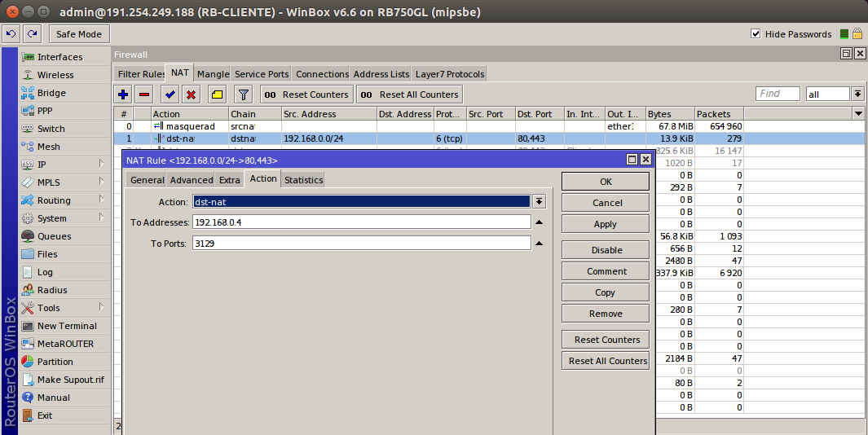The width and height of the screenshot is (868, 435).
Task: Click Disable button in dialog
Action: (x=606, y=250)
